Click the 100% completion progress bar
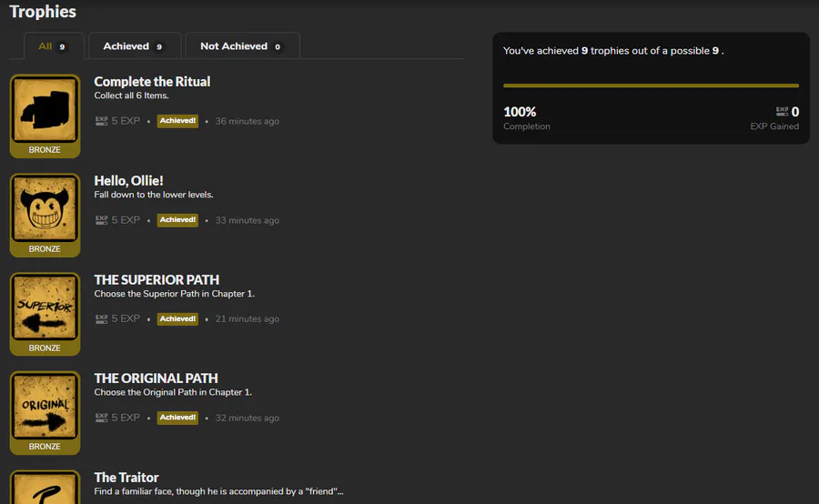 [x=651, y=86]
